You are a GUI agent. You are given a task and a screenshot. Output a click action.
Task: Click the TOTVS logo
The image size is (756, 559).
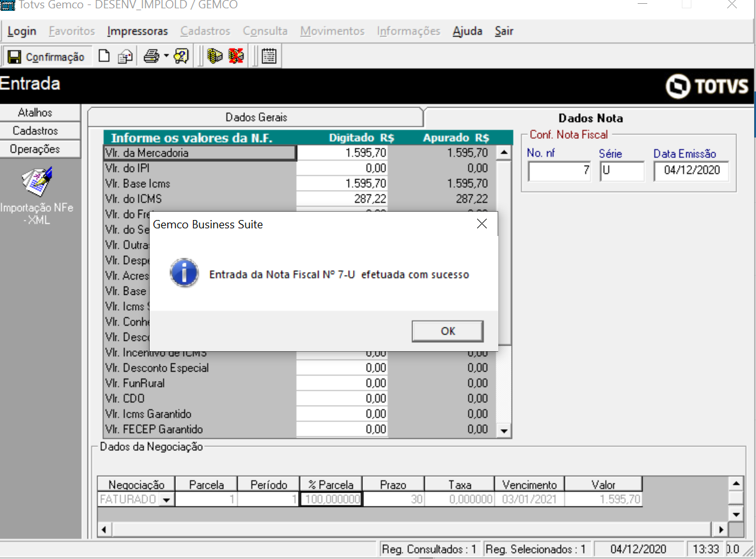point(707,86)
